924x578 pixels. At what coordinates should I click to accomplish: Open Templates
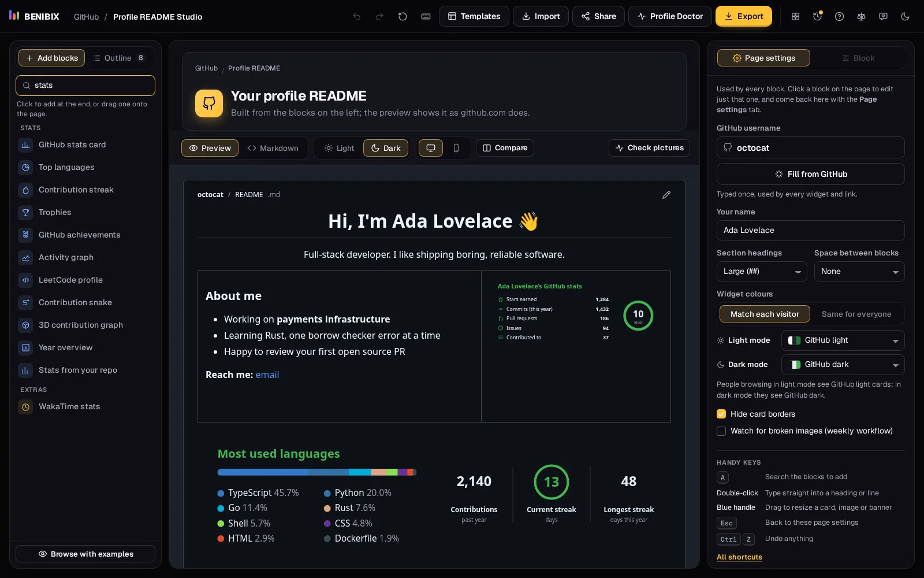pos(474,16)
